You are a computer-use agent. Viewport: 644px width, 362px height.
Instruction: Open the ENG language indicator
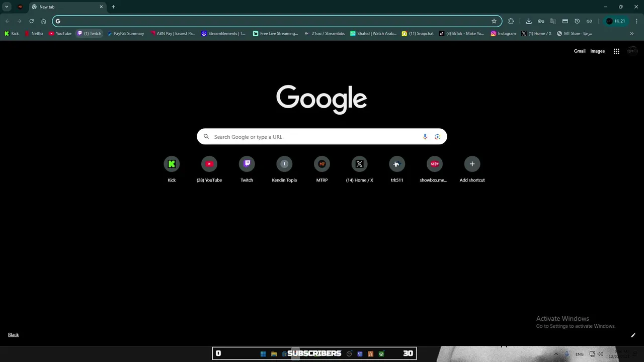point(580,354)
